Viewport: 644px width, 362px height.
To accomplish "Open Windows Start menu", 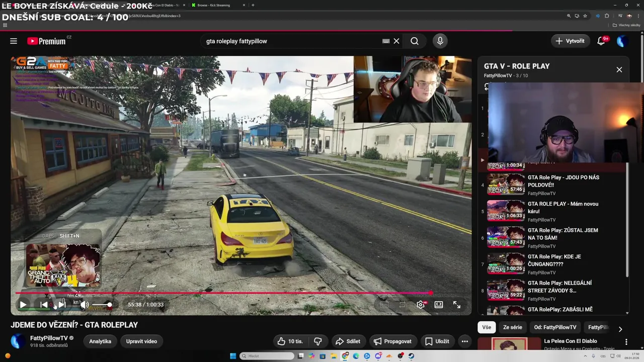I will point(233,356).
